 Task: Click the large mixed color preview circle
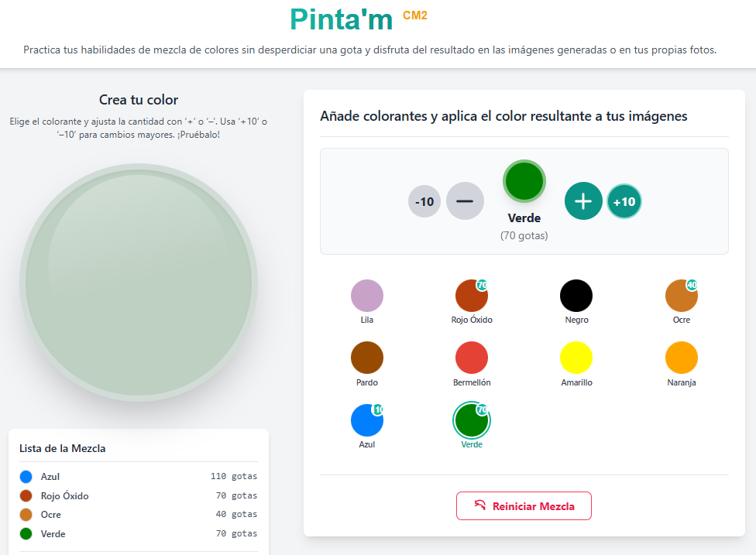coord(139,282)
